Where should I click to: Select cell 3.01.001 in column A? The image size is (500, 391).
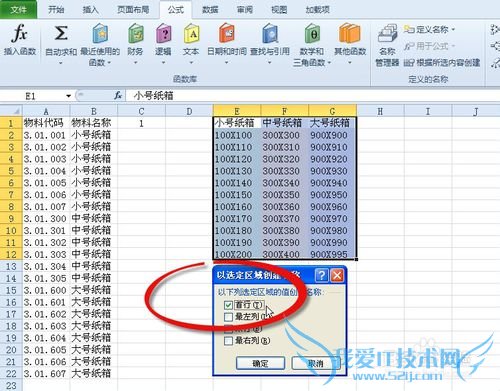[x=46, y=135]
